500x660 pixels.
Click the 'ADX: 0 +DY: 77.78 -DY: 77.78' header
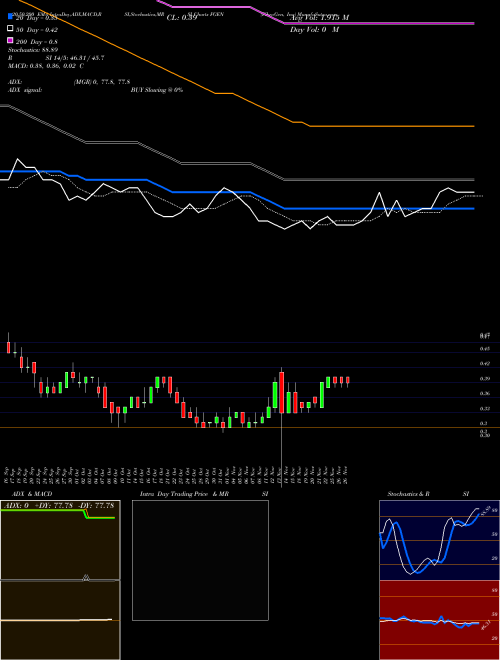pyautogui.click(x=60, y=505)
